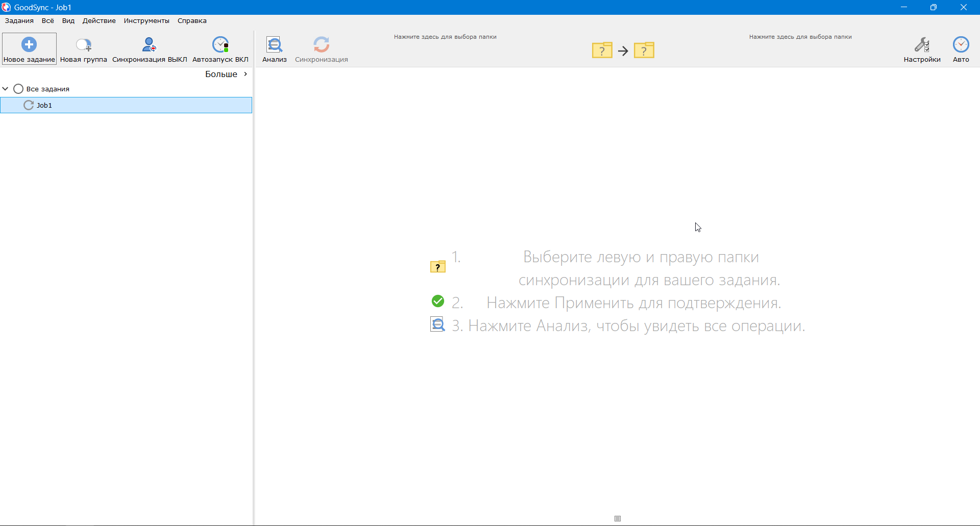Open the Инструменты menu
980x526 pixels.
click(x=146, y=21)
